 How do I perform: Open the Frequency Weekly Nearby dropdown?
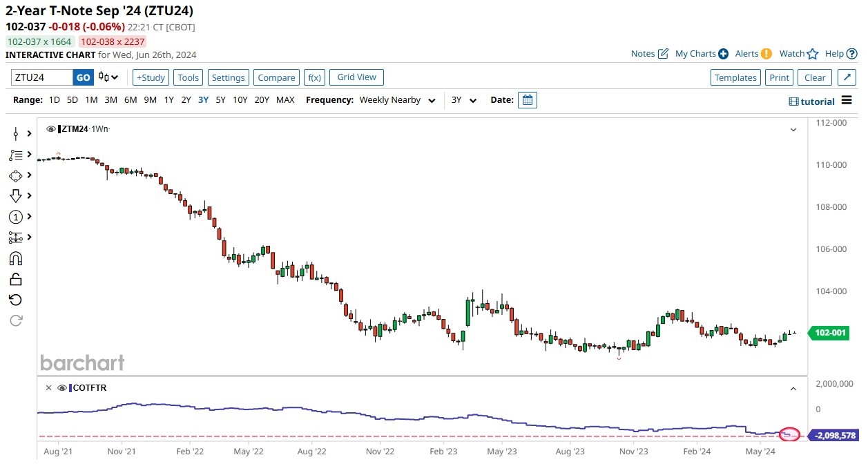[x=397, y=100]
